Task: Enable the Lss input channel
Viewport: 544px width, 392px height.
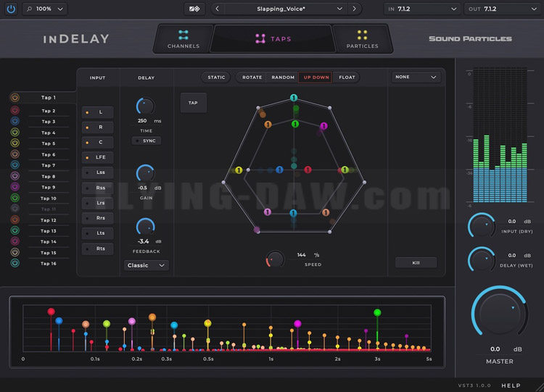Action: tap(97, 172)
